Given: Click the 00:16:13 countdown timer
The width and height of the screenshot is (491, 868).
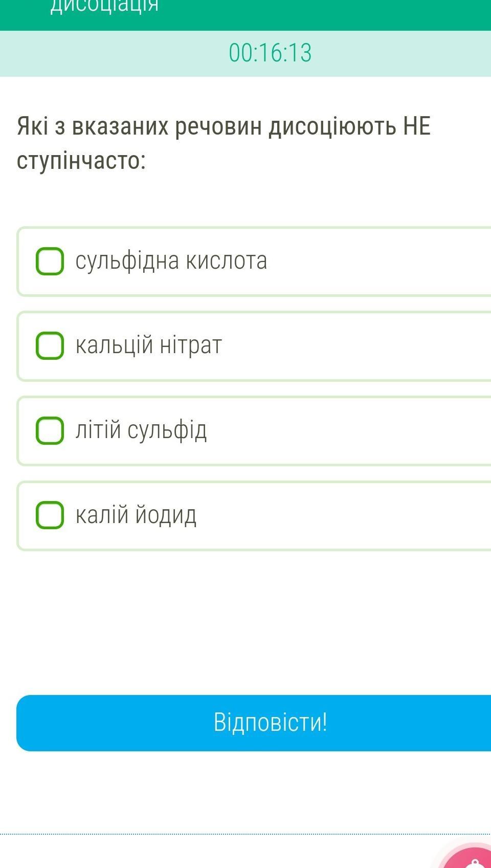Looking at the screenshot, I should click(x=270, y=53).
